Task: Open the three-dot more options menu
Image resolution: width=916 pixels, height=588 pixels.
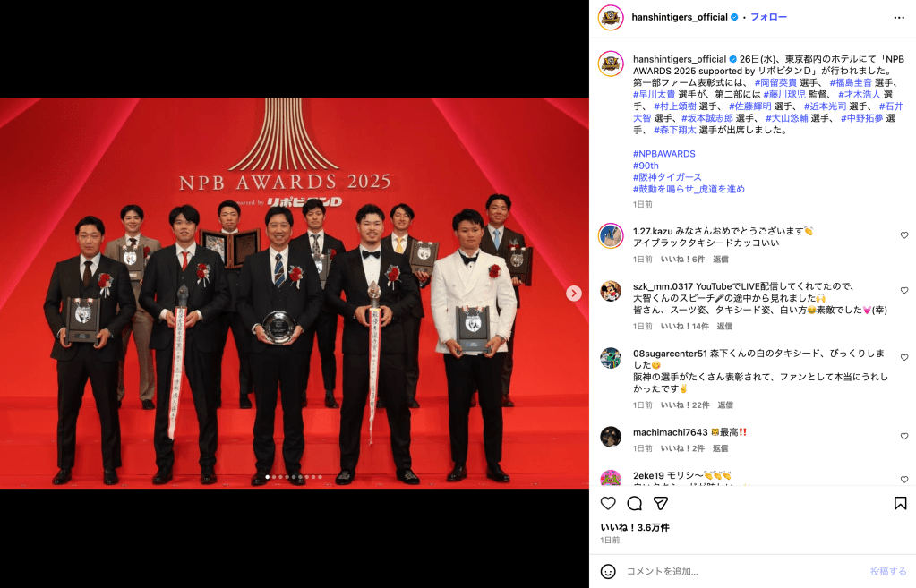Action: pyautogui.click(x=899, y=18)
